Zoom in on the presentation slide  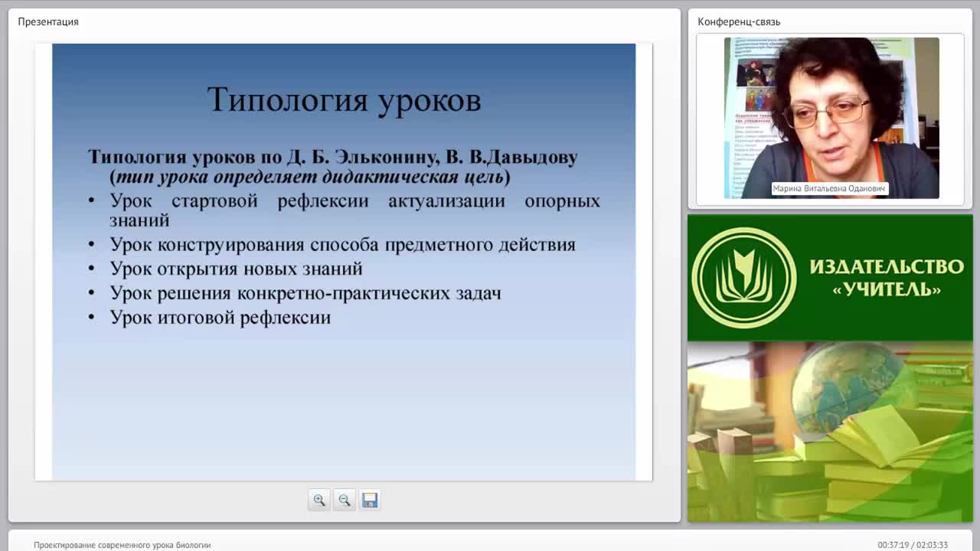click(319, 500)
